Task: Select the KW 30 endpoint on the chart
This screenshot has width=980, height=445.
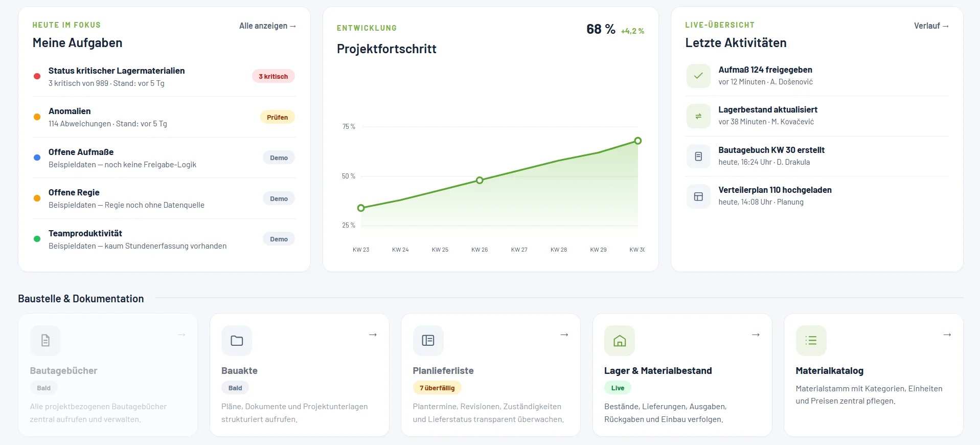Action: [x=638, y=141]
